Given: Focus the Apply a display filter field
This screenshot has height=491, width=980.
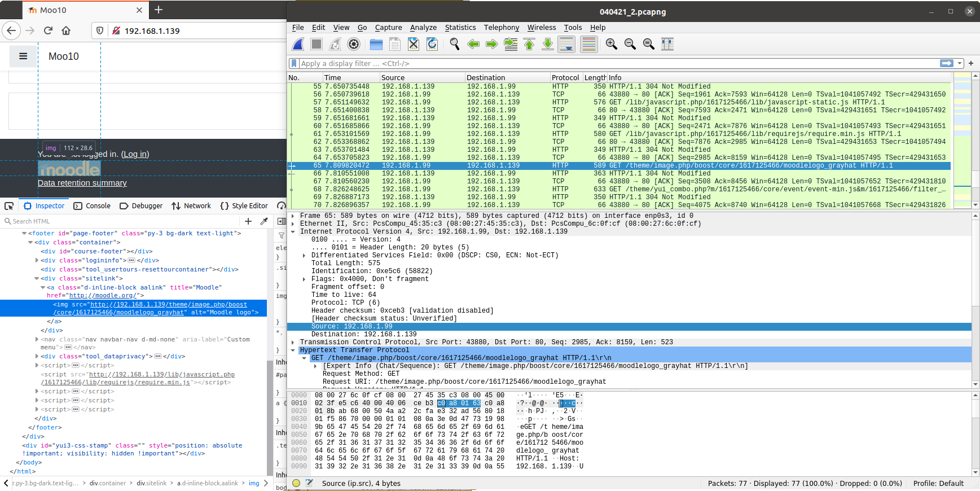Looking at the screenshot, I should (618, 63).
